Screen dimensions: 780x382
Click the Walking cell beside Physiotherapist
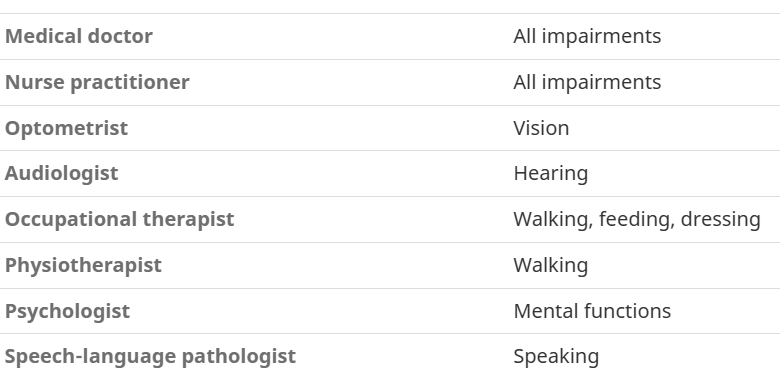click(x=551, y=265)
